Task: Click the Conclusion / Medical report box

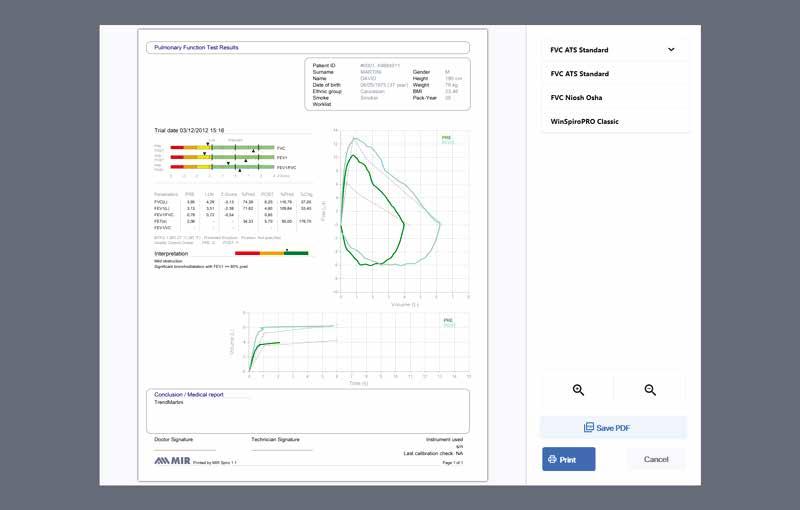Action: point(308,408)
